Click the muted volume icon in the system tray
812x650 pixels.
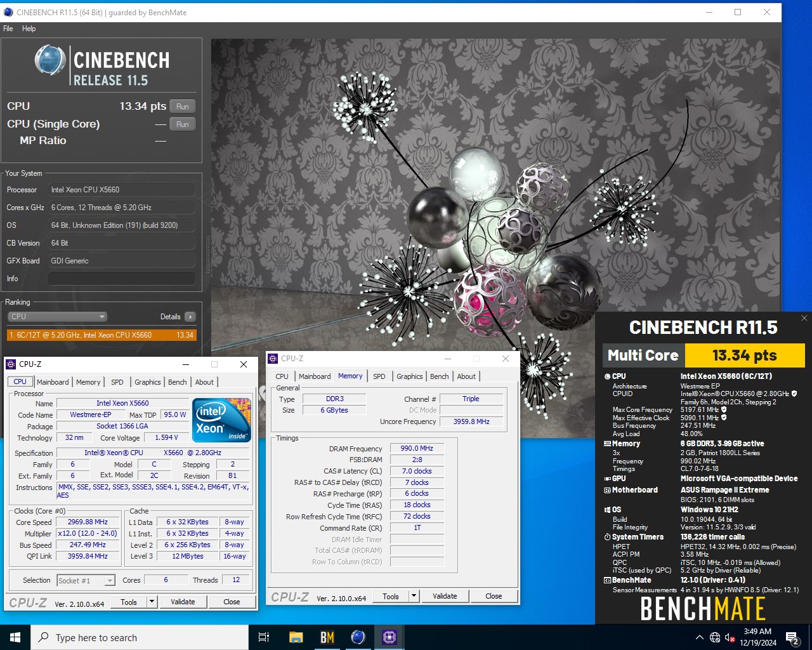click(x=730, y=637)
